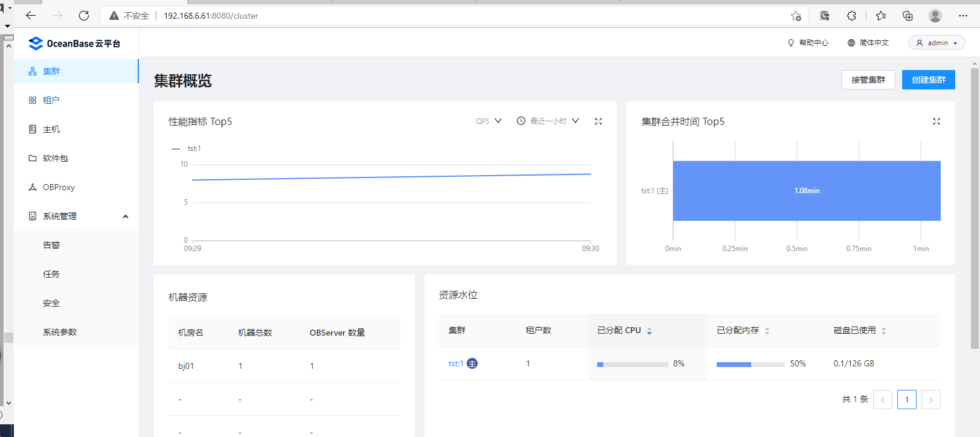Click the 50% memory allocation progress bar
Image resolution: width=980 pixels, height=437 pixels.
pos(751,364)
